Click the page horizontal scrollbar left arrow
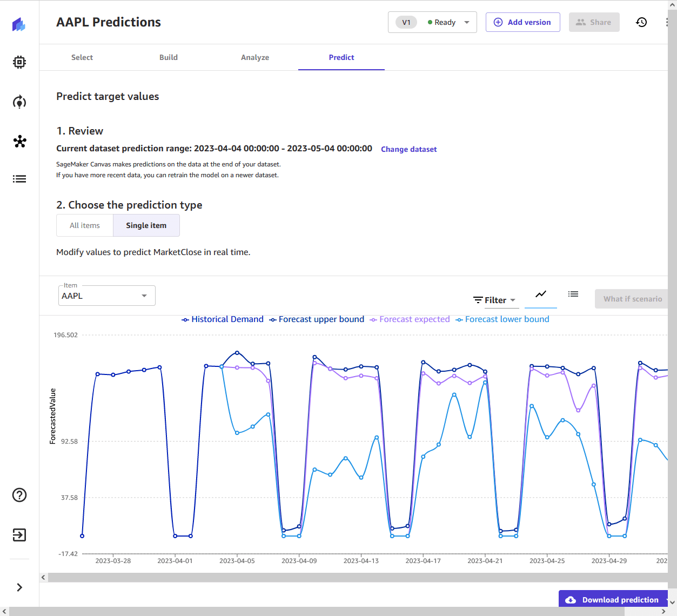 (x=4, y=611)
